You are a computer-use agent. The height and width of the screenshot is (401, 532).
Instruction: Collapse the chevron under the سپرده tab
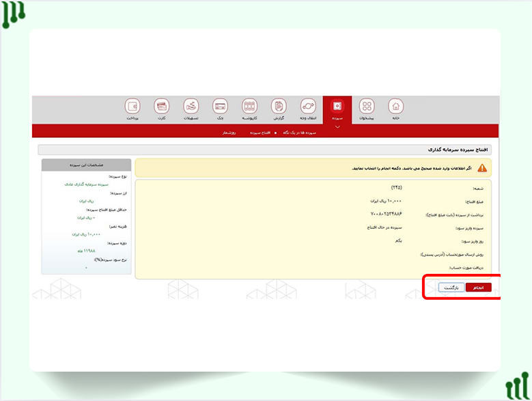pyautogui.click(x=337, y=126)
